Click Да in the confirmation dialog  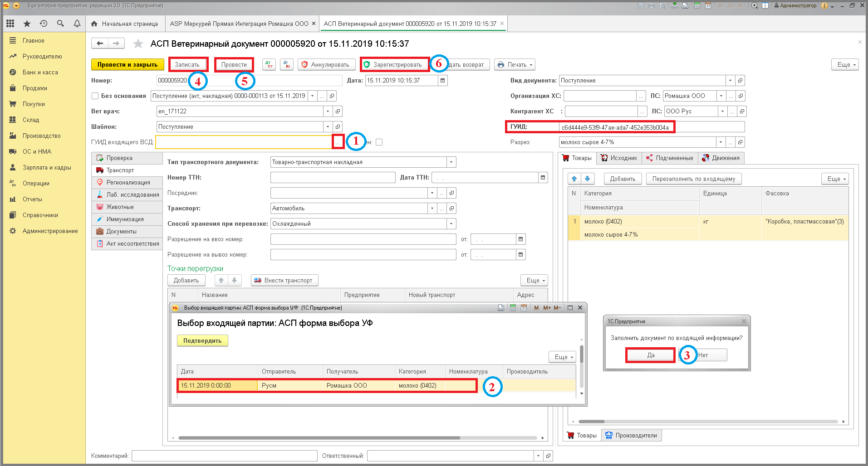click(x=651, y=355)
